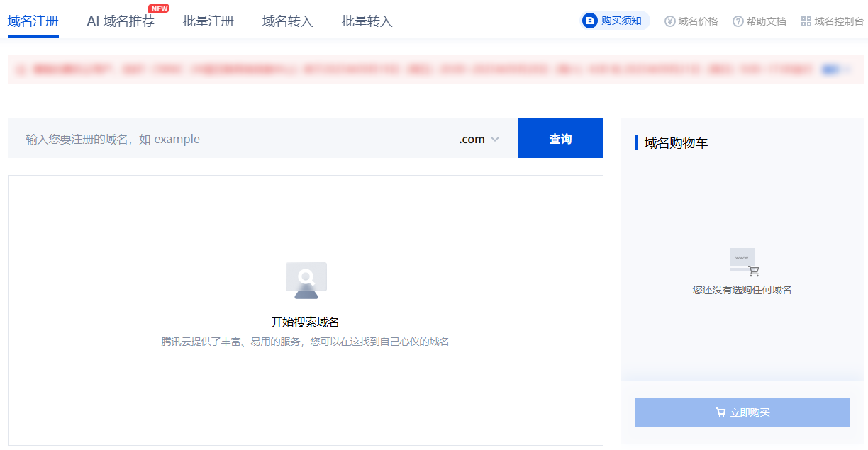This screenshot has width=868, height=450.
Task: Click the 域名购物车 cart heading
Action: click(676, 142)
